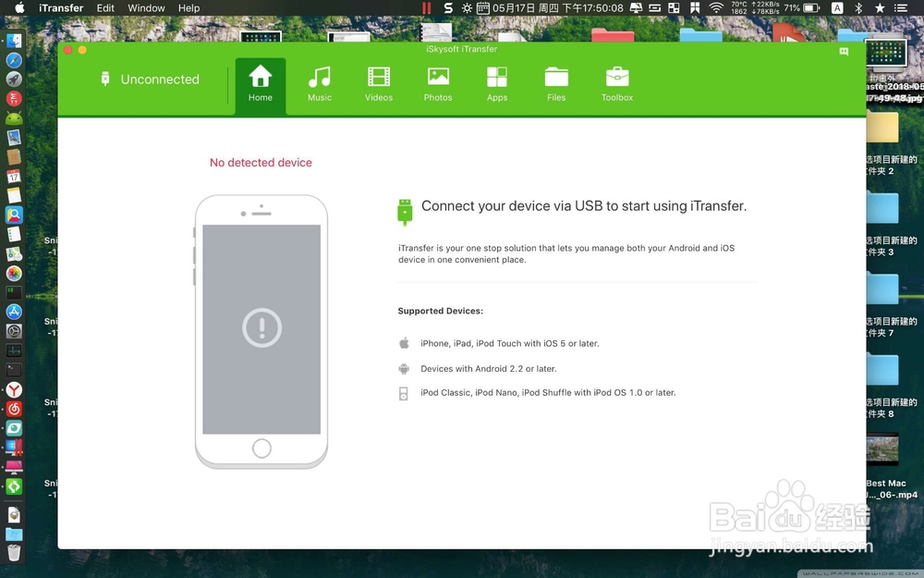The image size is (924, 578).
Task: Open the App Store in the dock
Action: pyautogui.click(x=14, y=312)
